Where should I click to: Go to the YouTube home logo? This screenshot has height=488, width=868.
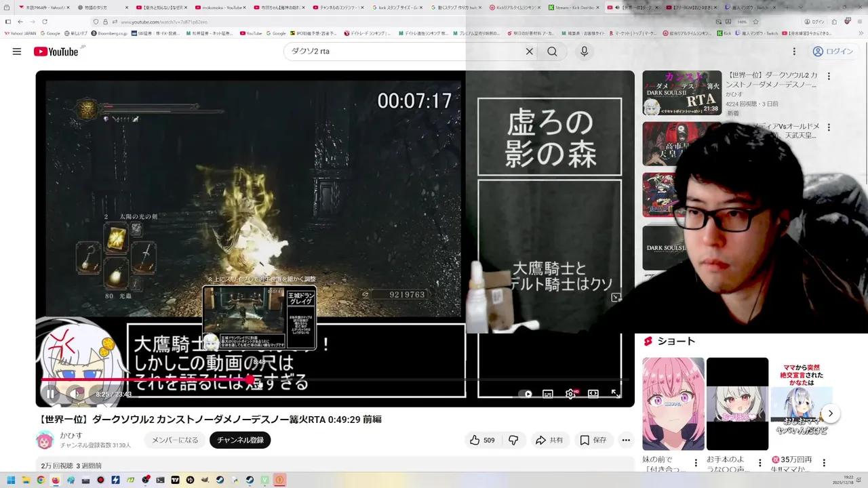click(x=56, y=52)
